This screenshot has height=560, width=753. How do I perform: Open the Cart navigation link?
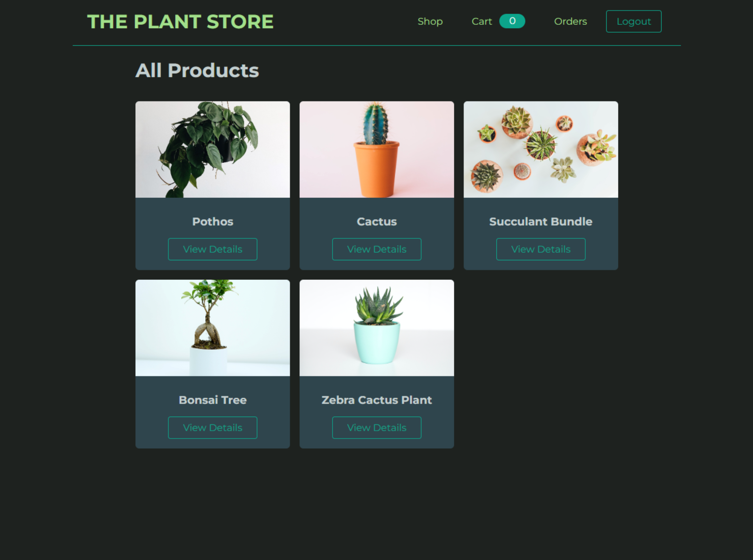click(x=481, y=21)
